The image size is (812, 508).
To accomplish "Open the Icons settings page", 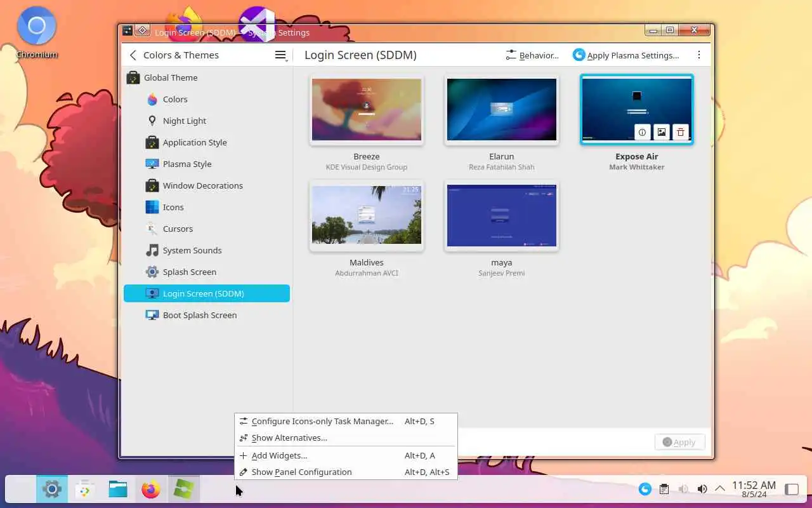I will click(207, 207).
